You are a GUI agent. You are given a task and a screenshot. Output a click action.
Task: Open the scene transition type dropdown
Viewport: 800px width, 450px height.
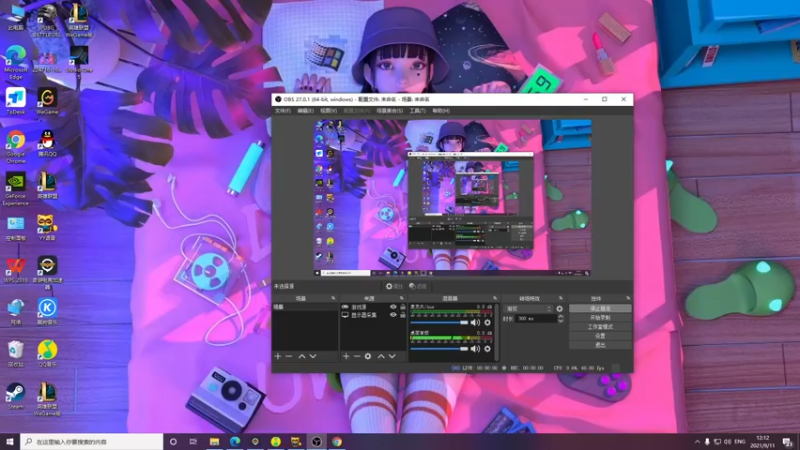click(528, 309)
